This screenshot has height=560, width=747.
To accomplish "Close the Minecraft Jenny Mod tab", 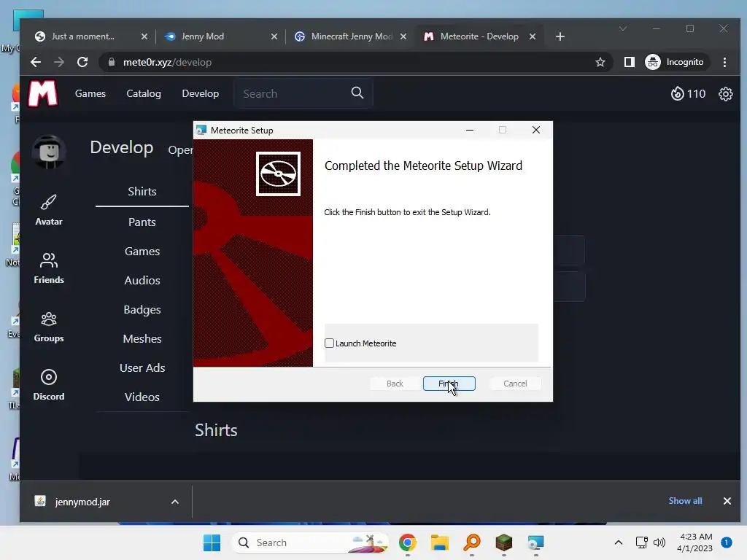I will tap(403, 36).
